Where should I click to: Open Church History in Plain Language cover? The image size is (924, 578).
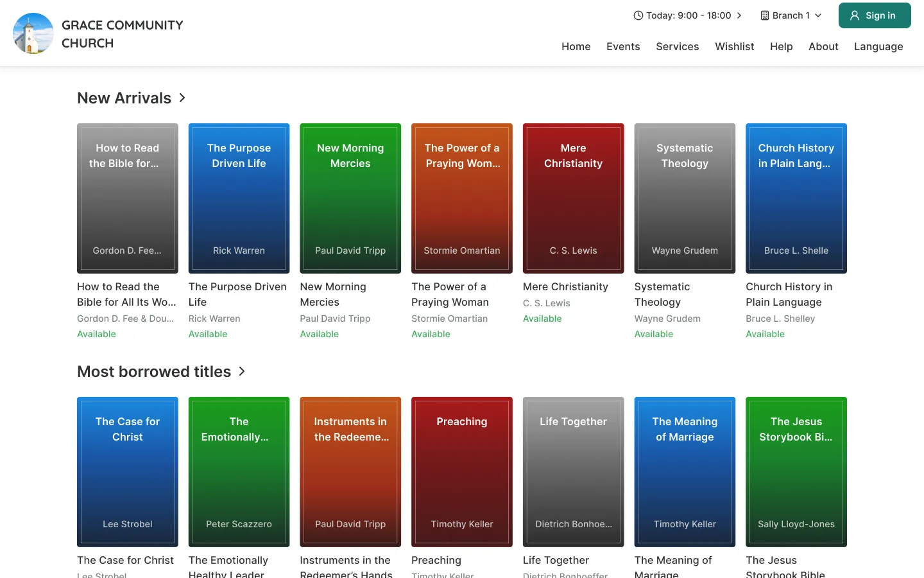(x=796, y=198)
